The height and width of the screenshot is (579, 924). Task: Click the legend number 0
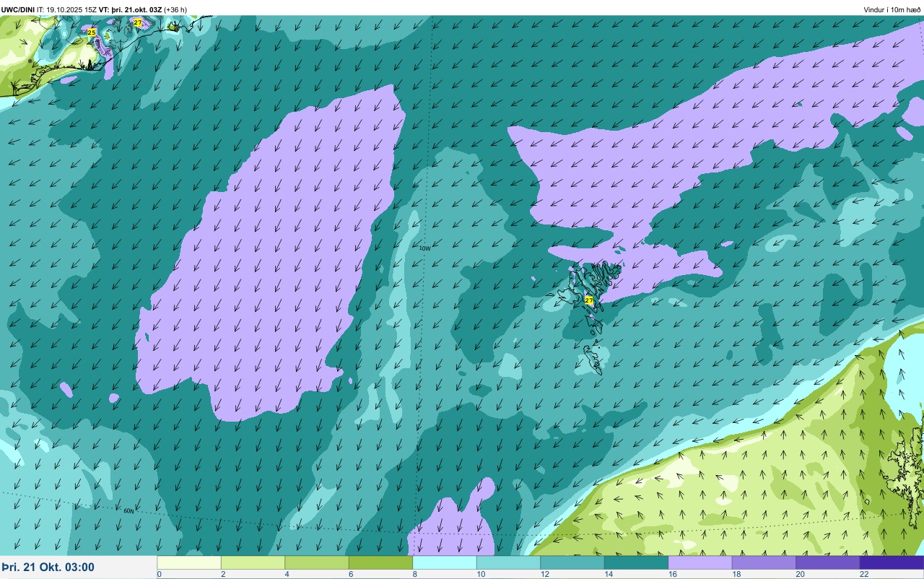coord(160,575)
